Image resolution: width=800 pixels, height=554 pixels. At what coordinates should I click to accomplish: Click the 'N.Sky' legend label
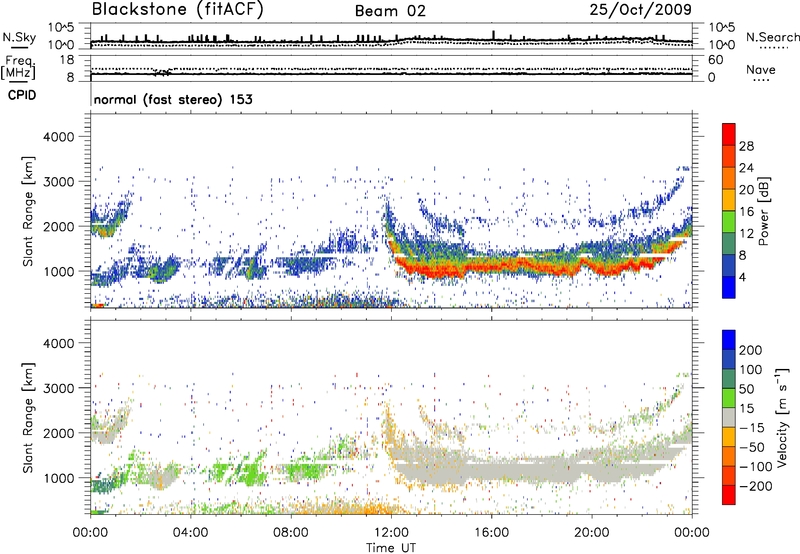19,37
